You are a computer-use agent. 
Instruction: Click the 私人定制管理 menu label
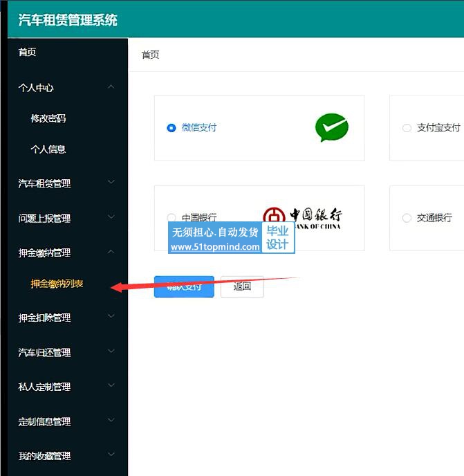pos(44,387)
